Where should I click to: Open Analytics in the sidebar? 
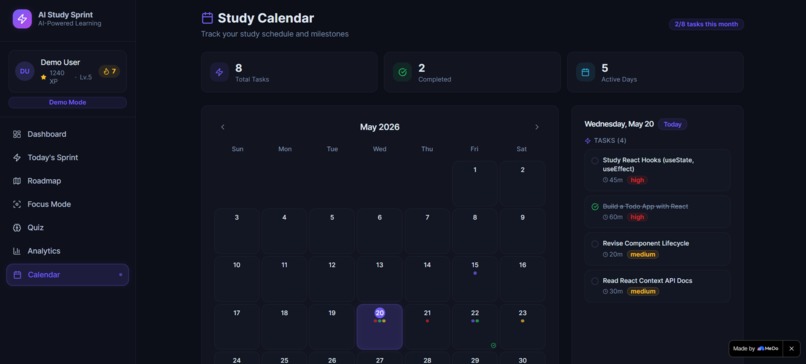(x=67, y=251)
